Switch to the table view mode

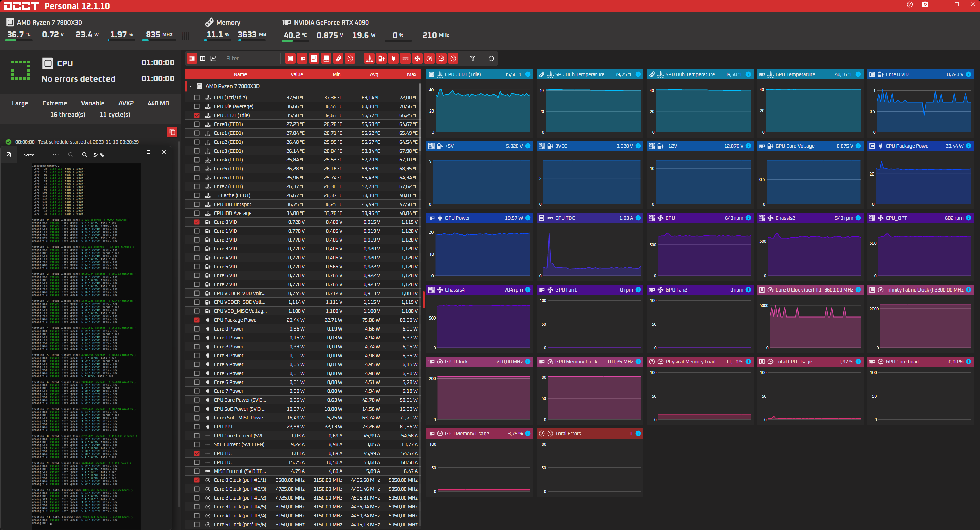(x=203, y=59)
